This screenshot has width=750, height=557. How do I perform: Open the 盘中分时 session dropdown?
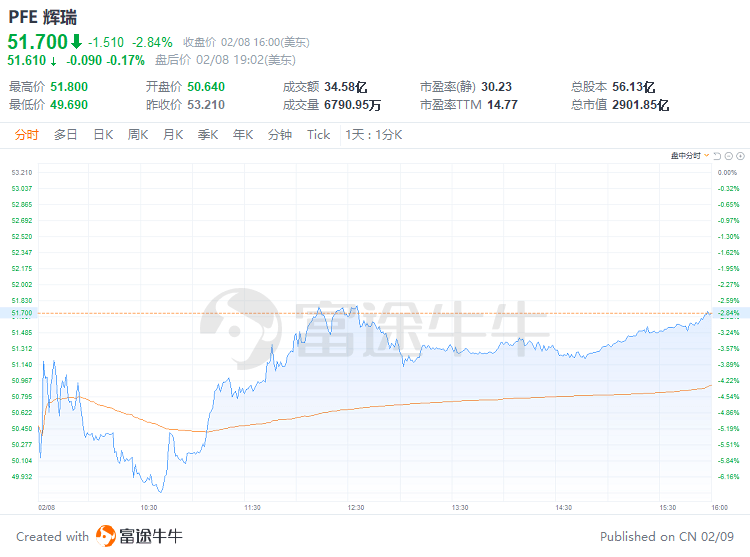689,155
